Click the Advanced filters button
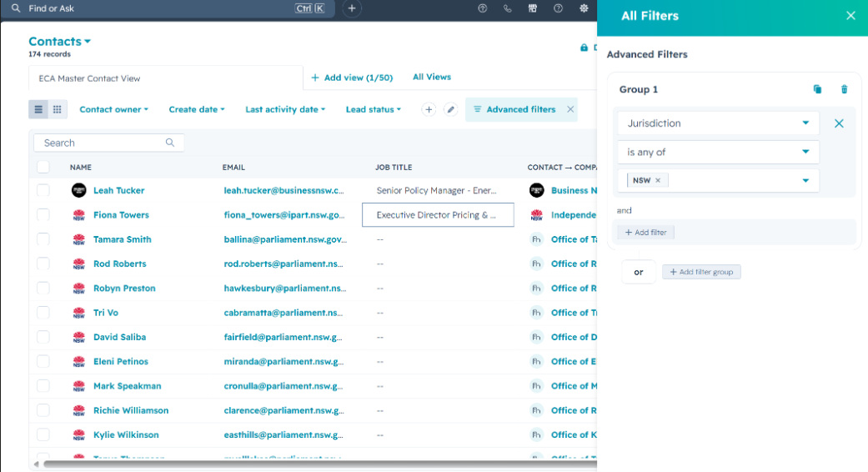Image resolution: width=868 pixels, height=472 pixels. click(514, 109)
